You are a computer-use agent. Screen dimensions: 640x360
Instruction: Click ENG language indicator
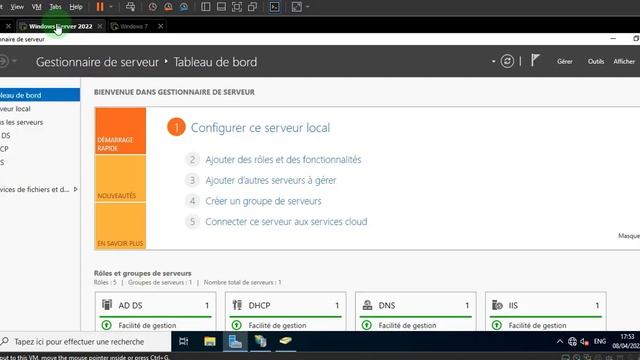(600, 342)
